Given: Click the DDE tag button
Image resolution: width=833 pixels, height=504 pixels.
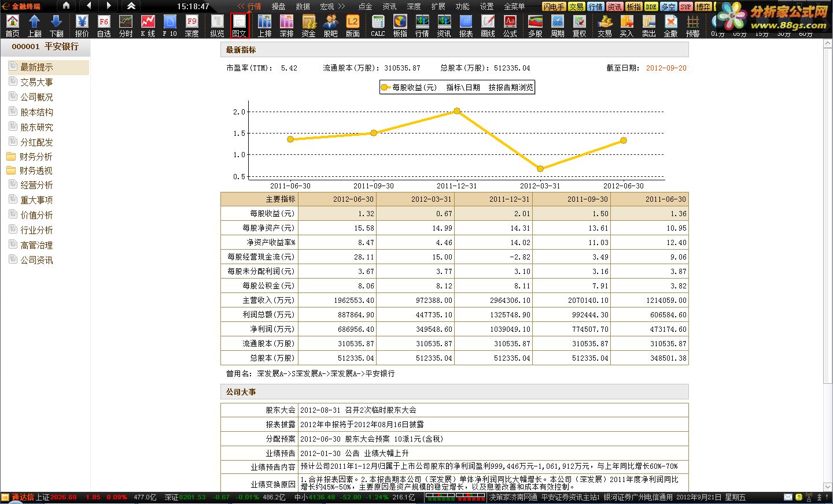Looking at the screenshot, I should click(651, 6).
